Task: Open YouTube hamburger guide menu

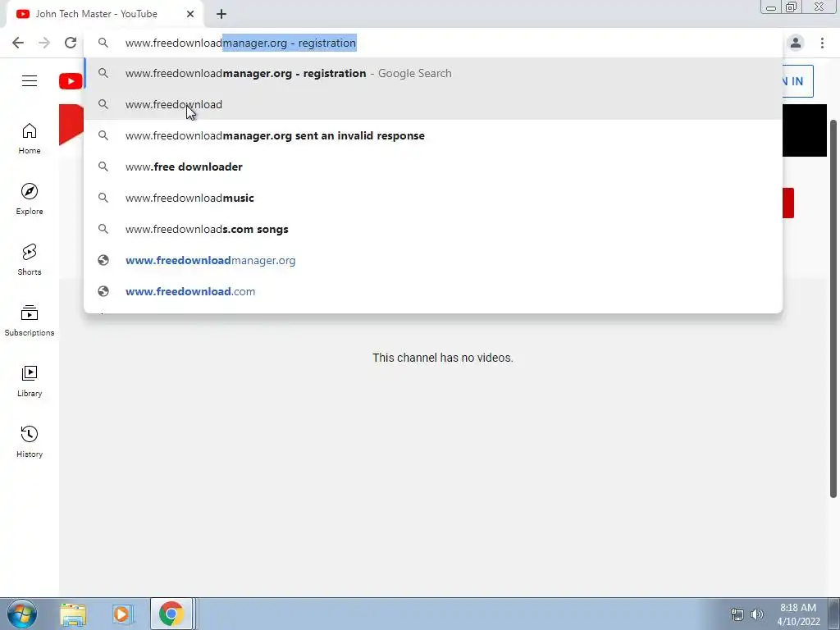Action: click(x=30, y=81)
